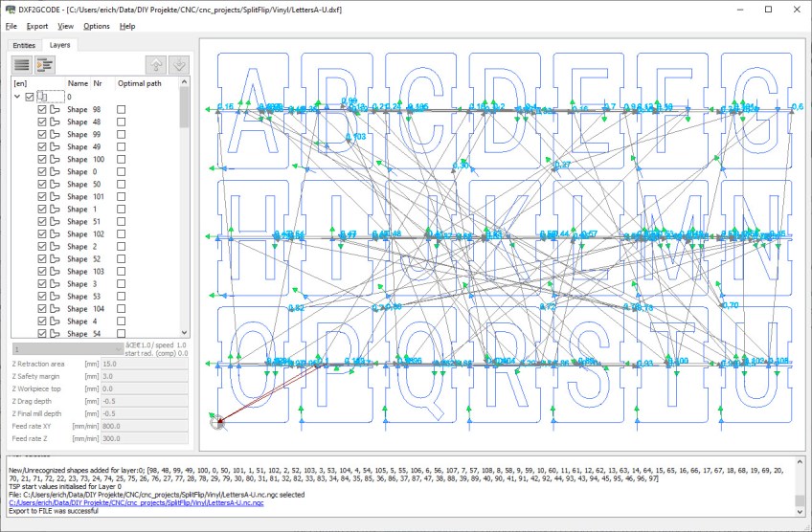The height and width of the screenshot is (532, 812).
Task: Click scroll-down arrow of the layers list
Action: pyautogui.click(x=185, y=333)
